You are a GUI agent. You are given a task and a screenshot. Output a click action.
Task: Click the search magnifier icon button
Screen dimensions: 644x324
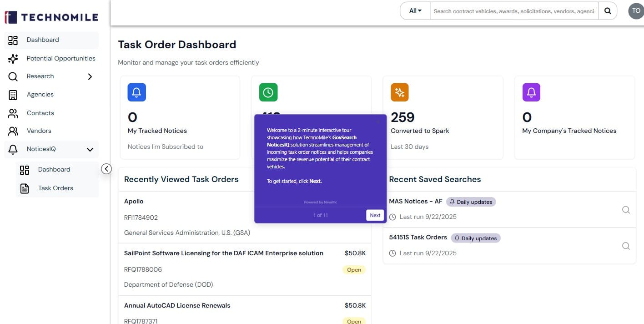(608, 11)
